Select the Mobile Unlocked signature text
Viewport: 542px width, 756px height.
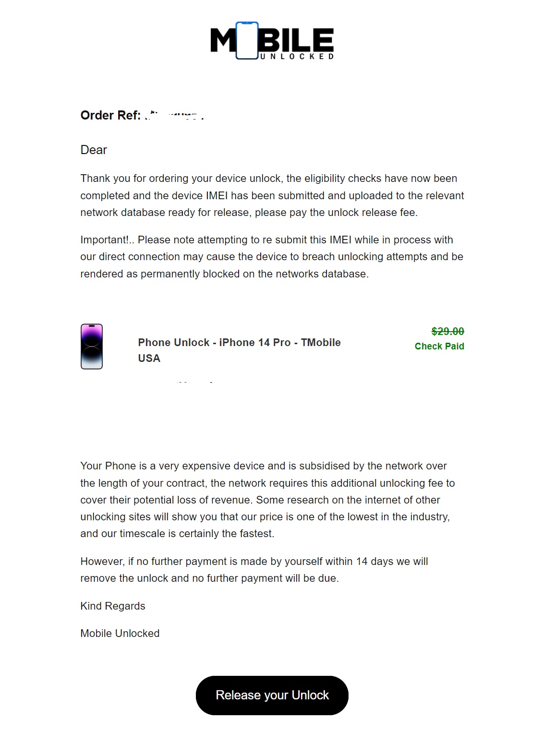click(120, 633)
